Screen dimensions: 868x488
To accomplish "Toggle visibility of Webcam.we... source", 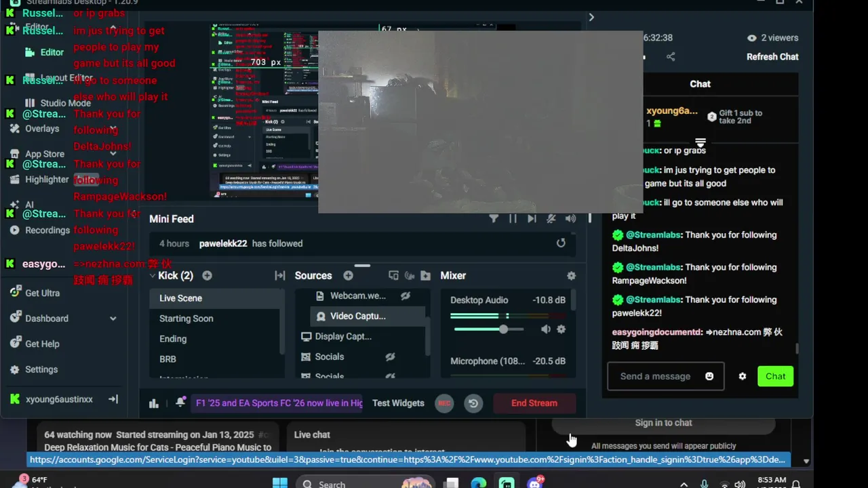I will pyautogui.click(x=406, y=296).
